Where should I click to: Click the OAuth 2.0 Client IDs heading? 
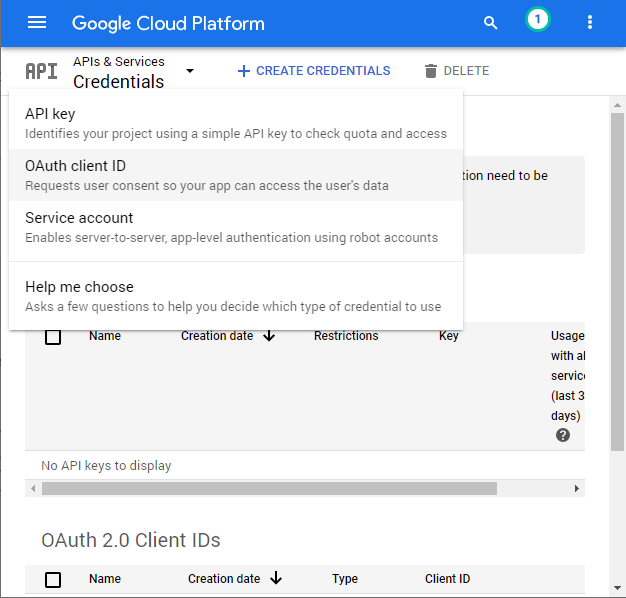point(131,540)
